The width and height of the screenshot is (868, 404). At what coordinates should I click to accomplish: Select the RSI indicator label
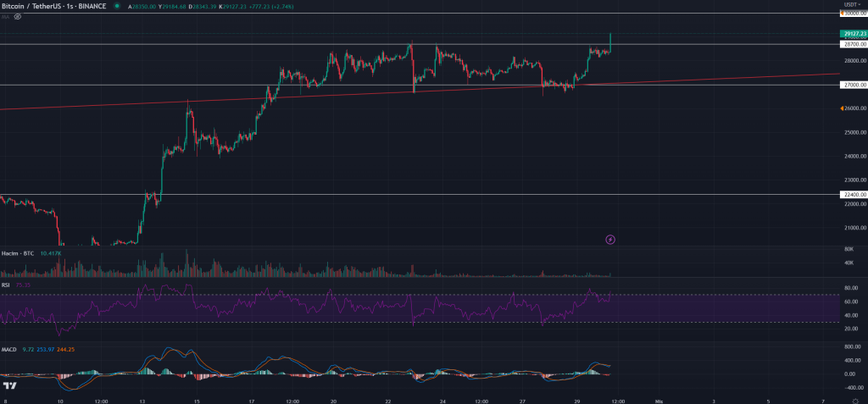click(x=6, y=285)
